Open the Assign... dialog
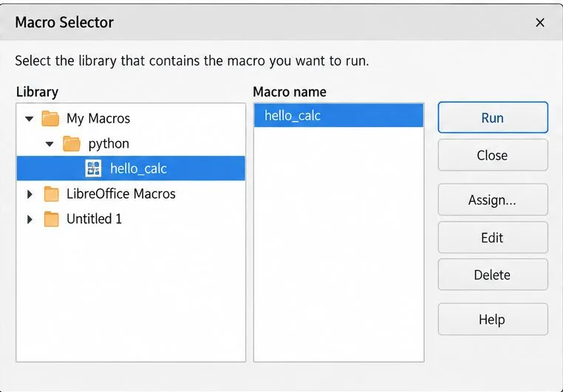563x392 pixels. (x=493, y=200)
